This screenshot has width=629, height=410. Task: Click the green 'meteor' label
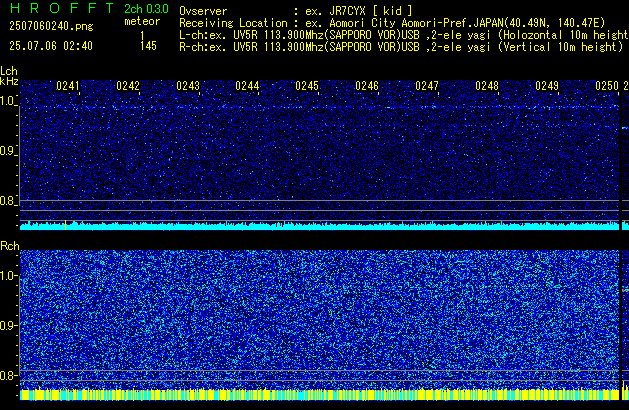[142, 21]
